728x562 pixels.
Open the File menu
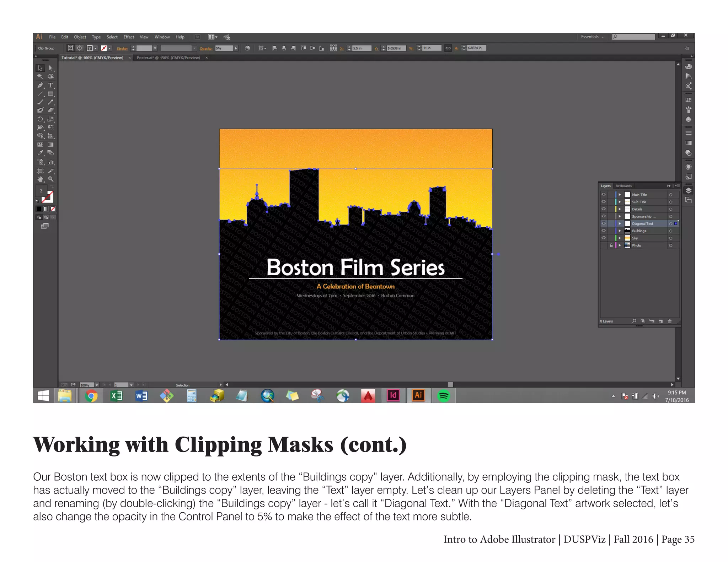[x=52, y=37]
